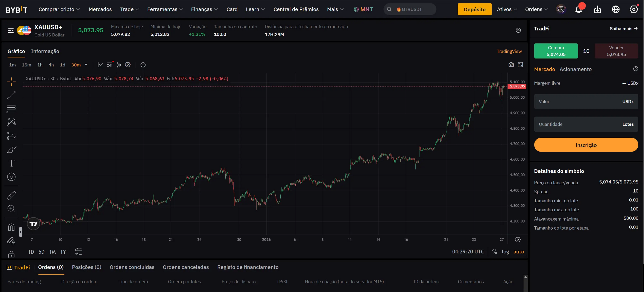The height and width of the screenshot is (292, 644).
Task: Toggle magnet mode for drawings
Action: click(x=11, y=227)
